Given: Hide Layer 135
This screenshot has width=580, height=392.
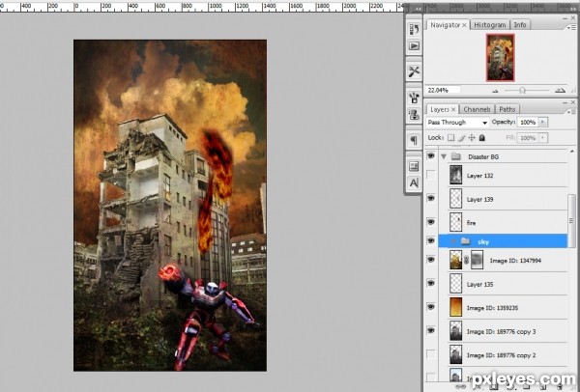Looking at the screenshot, I should (431, 283).
